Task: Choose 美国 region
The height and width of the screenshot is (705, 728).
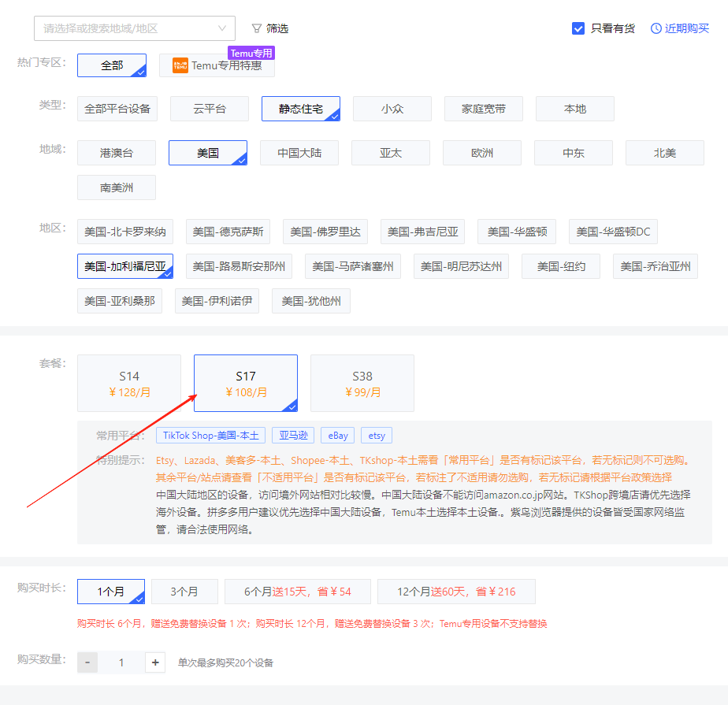Action: [x=208, y=153]
